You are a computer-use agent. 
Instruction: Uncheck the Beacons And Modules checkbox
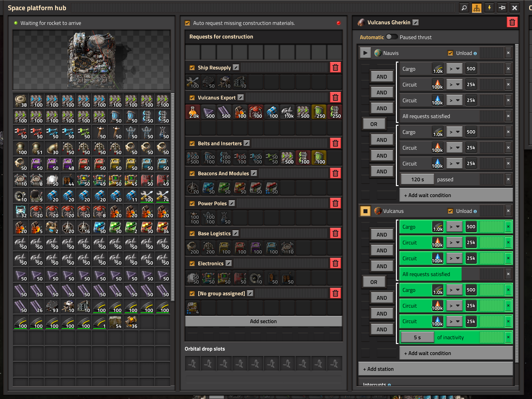click(x=192, y=173)
